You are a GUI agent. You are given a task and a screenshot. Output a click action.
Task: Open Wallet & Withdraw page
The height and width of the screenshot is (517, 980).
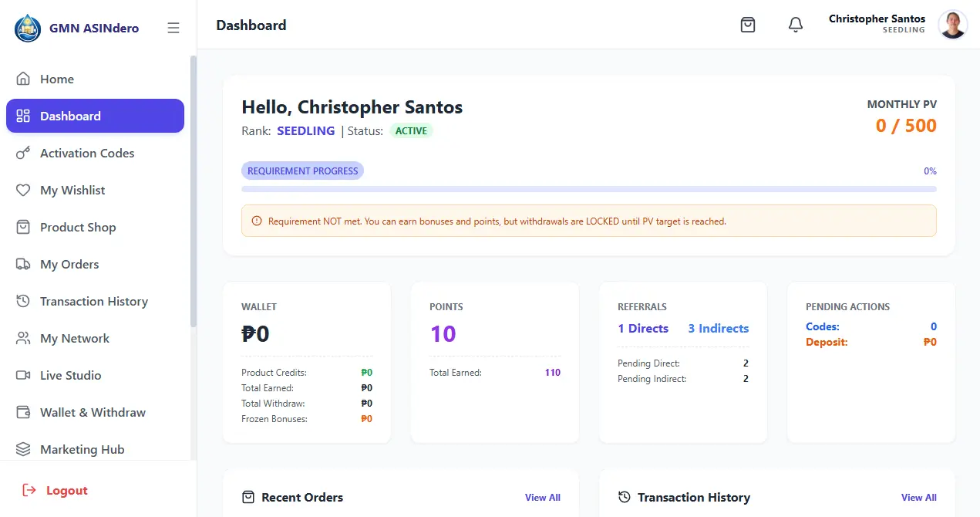[95, 412]
